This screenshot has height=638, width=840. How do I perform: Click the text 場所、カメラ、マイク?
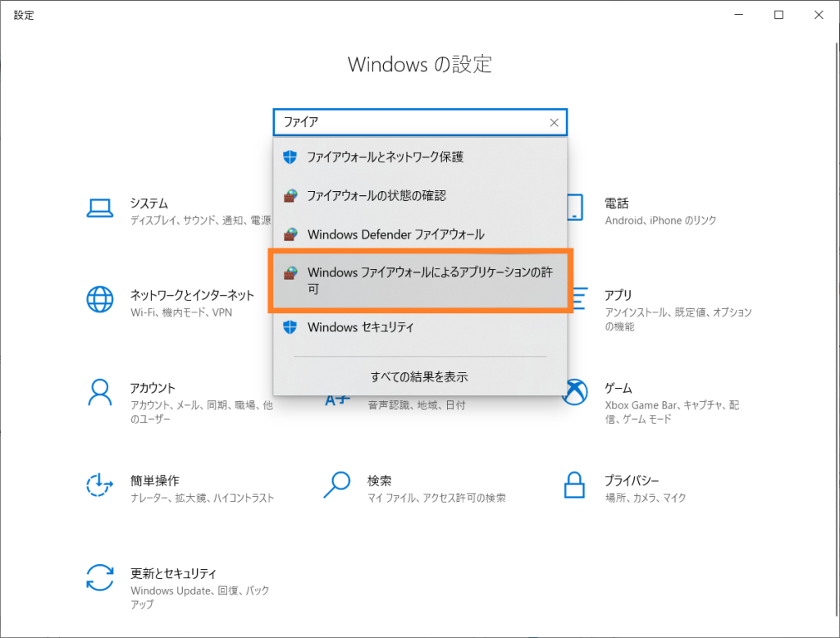click(646, 498)
